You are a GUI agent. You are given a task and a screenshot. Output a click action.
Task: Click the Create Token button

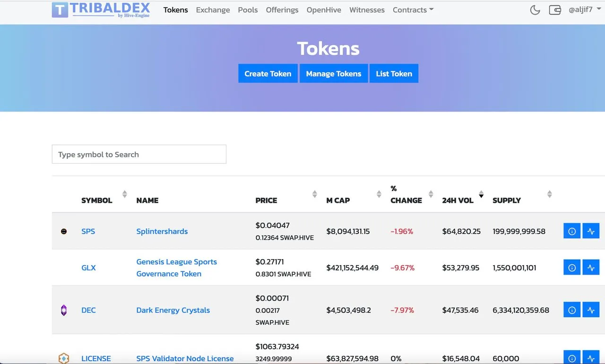(x=268, y=74)
